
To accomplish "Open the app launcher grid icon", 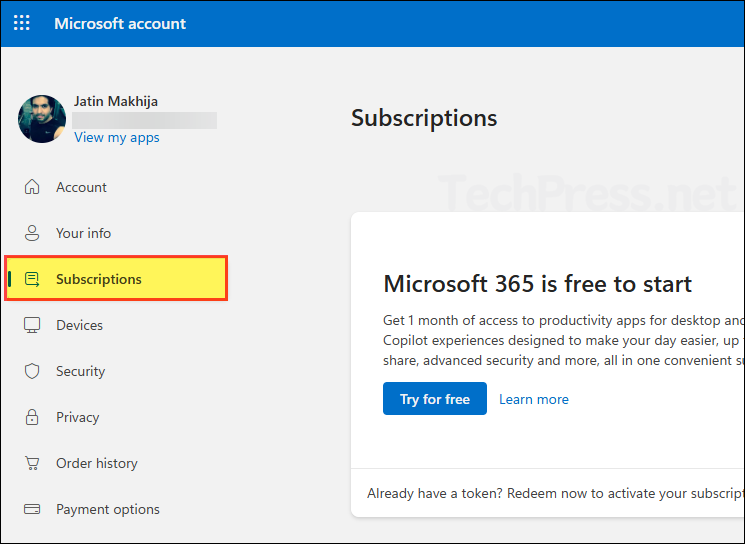I will 21,23.
